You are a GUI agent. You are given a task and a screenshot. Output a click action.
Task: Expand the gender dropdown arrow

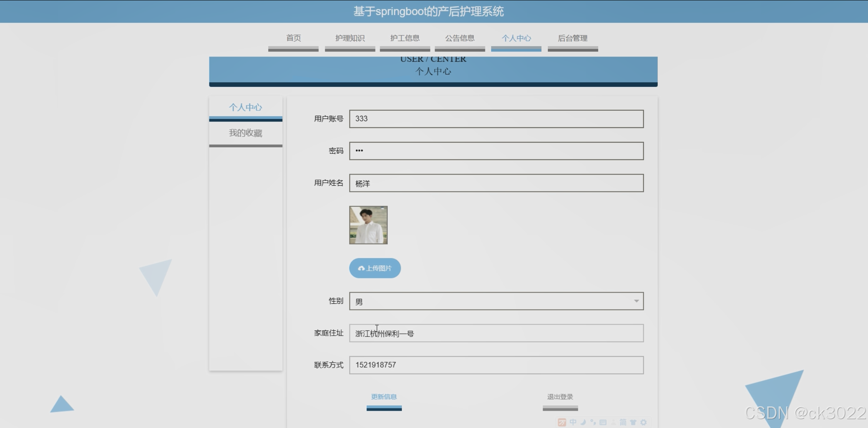pos(636,301)
